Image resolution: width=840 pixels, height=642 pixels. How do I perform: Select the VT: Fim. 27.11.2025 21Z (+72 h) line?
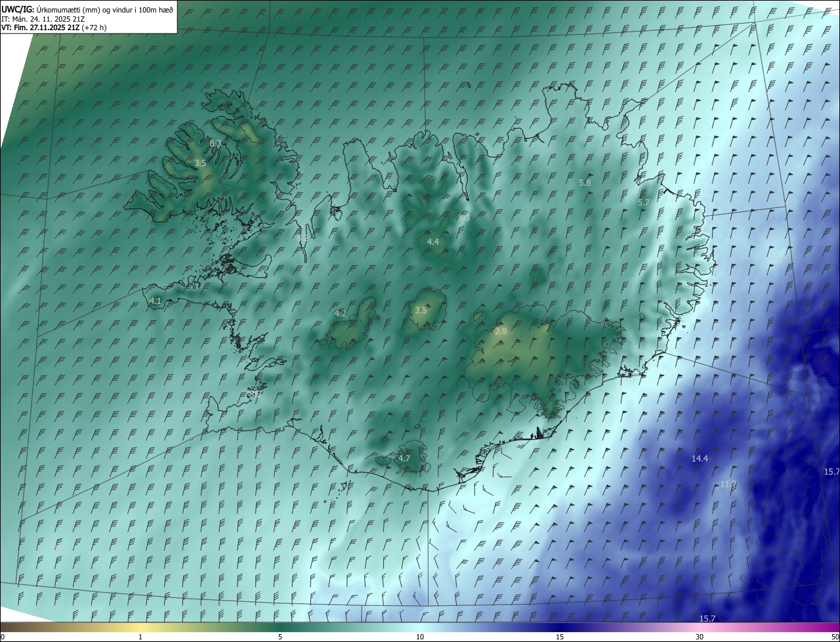pyautogui.click(x=54, y=28)
